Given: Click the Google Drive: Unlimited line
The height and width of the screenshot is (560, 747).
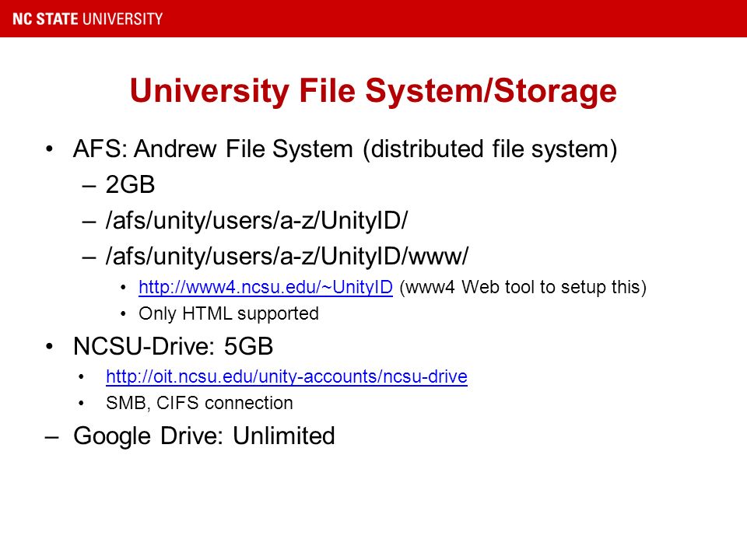Looking at the screenshot, I should click(204, 436).
